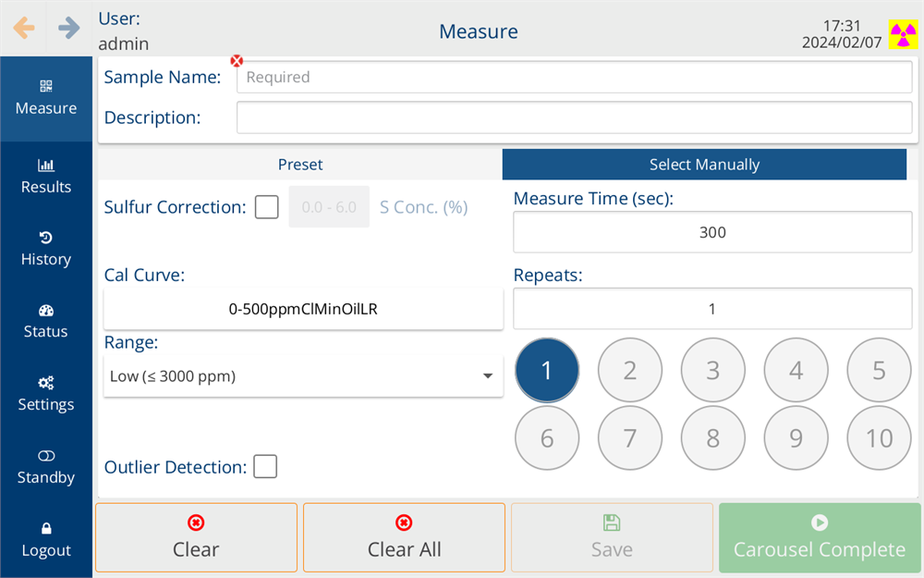Open the Repeats value selector
The image size is (924, 578).
712,310
